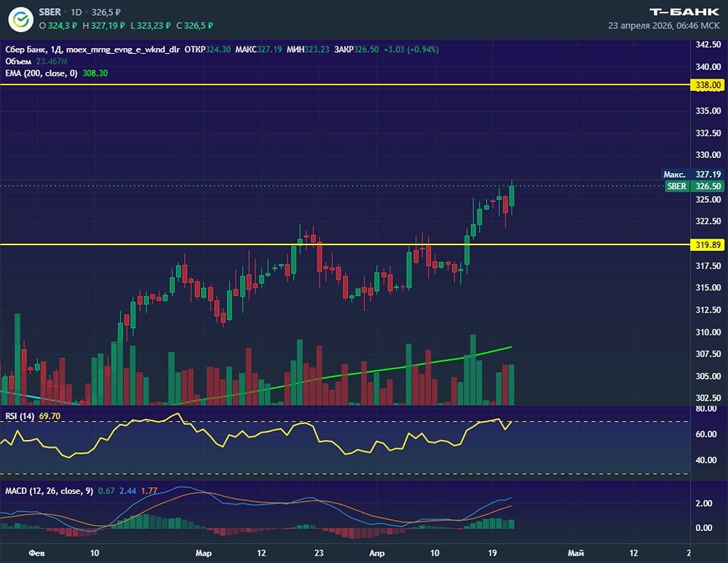Click the Фев label on time axis

pos(36,553)
